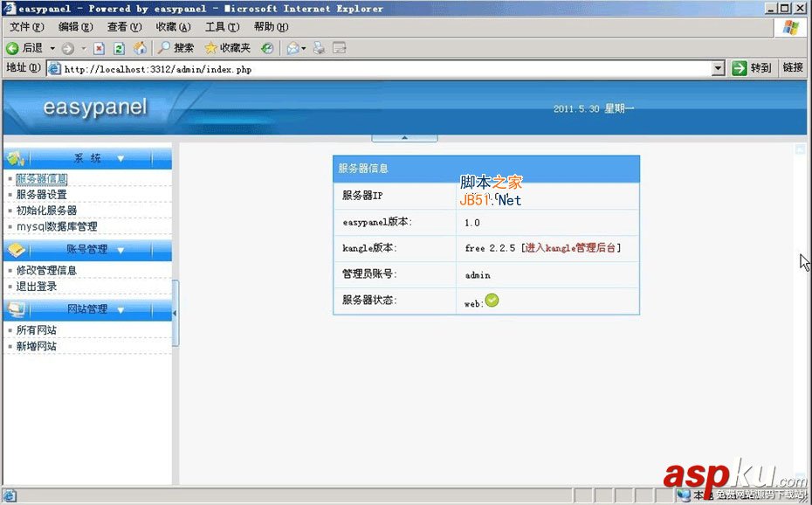The width and height of the screenshot is (812, 505).
Task: Collapse the 网站管理 panel arrow
Action: click(120, 308)
